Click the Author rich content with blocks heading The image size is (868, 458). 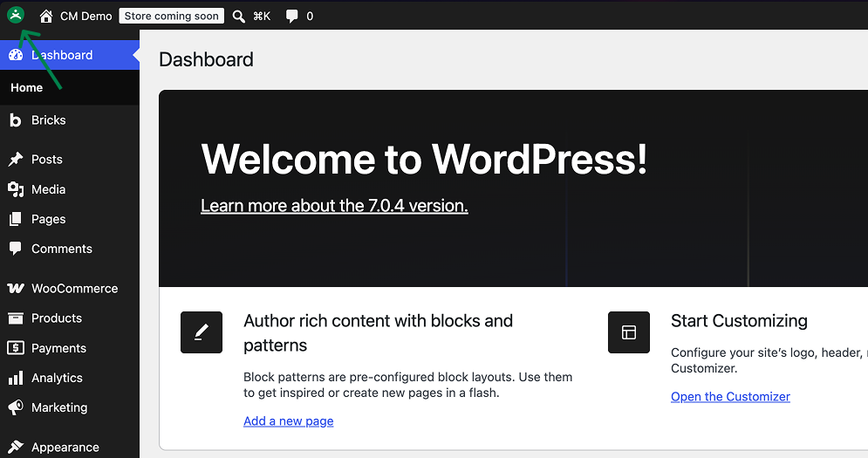pos(378,333)
